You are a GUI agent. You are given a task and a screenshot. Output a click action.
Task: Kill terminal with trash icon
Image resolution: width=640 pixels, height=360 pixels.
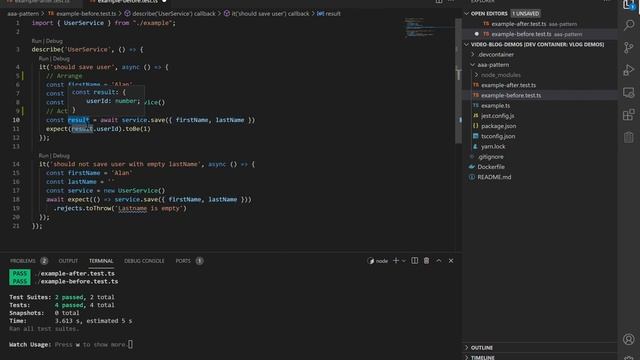point(426,261)
